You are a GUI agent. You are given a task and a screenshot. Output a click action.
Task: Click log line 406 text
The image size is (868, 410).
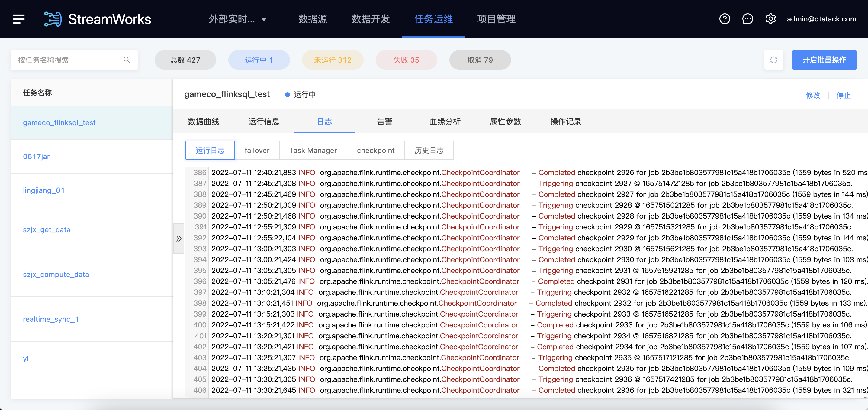pos(539,390)
